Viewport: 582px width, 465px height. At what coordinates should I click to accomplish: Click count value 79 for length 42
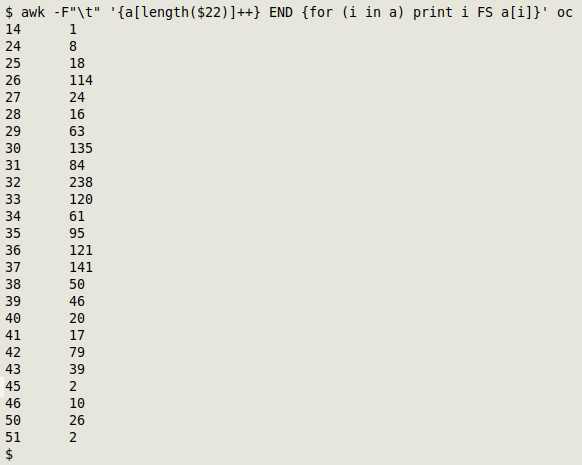click(x=77, y=352)
